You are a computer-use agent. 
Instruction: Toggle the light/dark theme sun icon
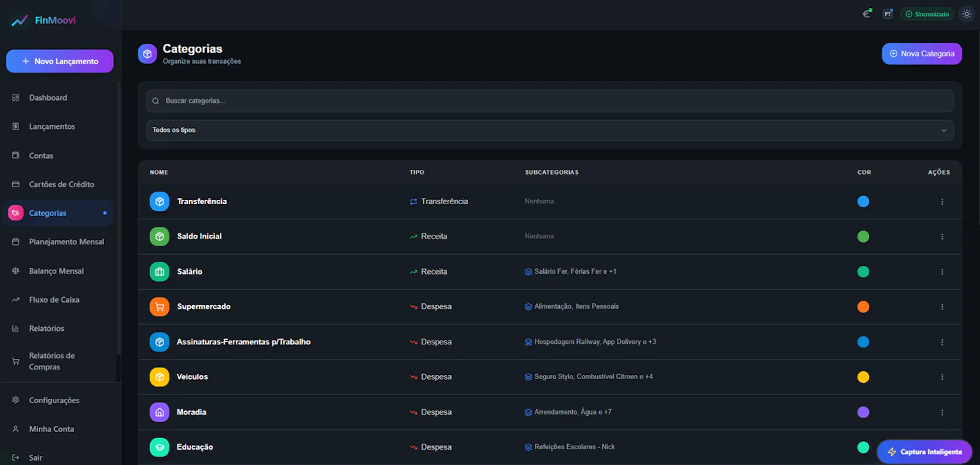pos(967,13)
